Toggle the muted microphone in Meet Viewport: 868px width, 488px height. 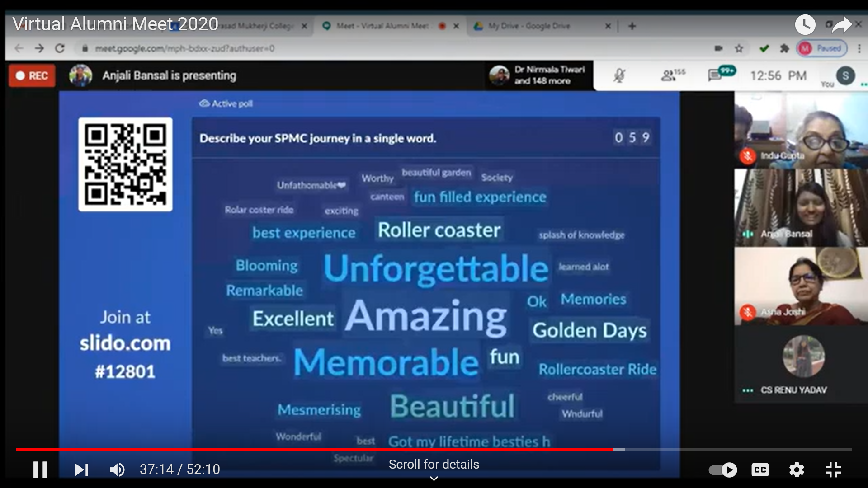[x=619, y=75]
